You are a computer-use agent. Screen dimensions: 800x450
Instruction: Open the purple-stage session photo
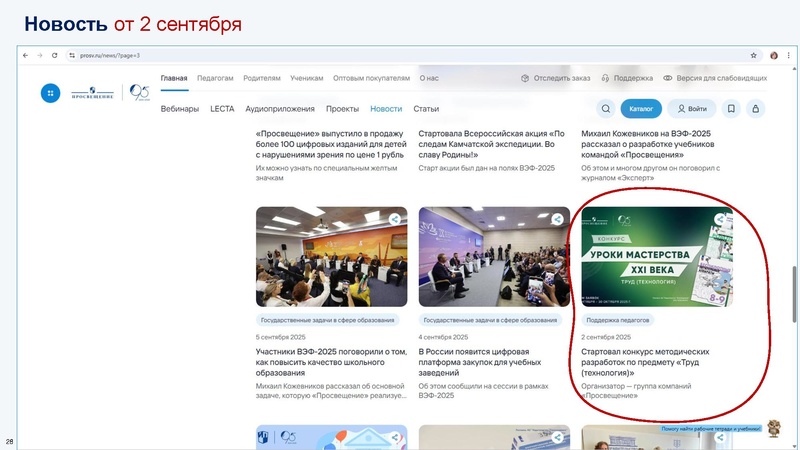click(x=494, y=257)
